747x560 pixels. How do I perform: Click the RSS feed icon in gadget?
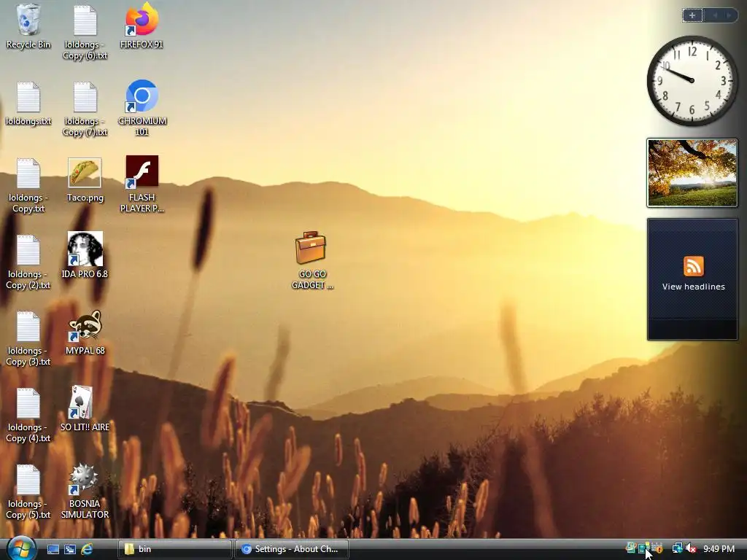coord(693,266)
